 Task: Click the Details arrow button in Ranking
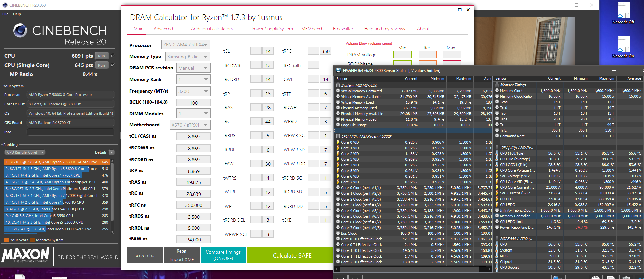(x=112, y=152)
